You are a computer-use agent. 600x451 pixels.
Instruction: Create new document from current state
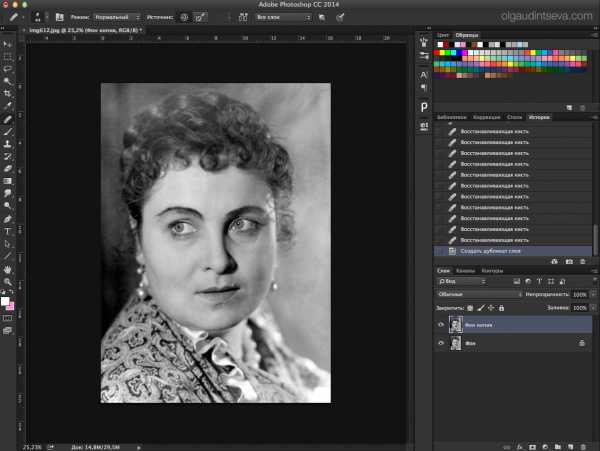click(554, 262)
